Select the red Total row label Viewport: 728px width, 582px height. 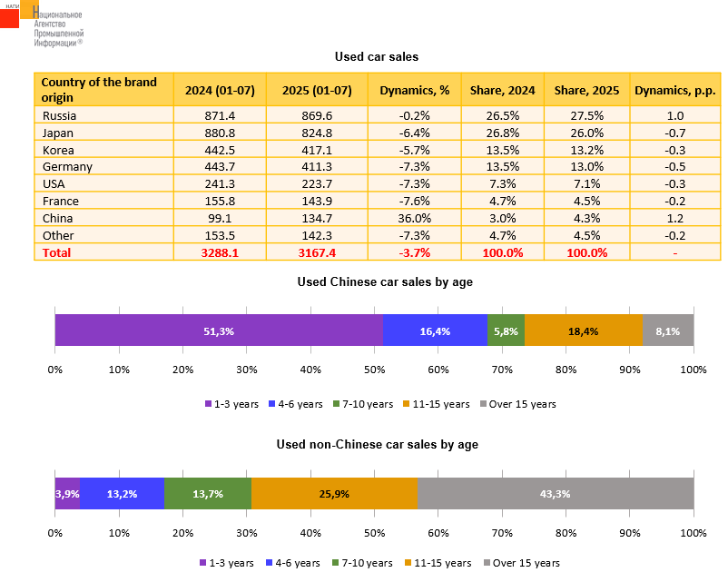point(56,252)
